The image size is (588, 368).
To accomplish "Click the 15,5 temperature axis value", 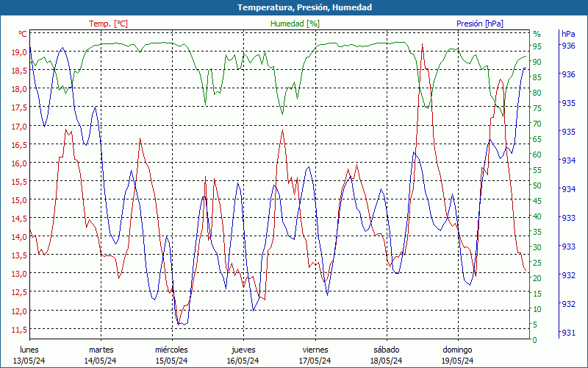I will point(19,181).
